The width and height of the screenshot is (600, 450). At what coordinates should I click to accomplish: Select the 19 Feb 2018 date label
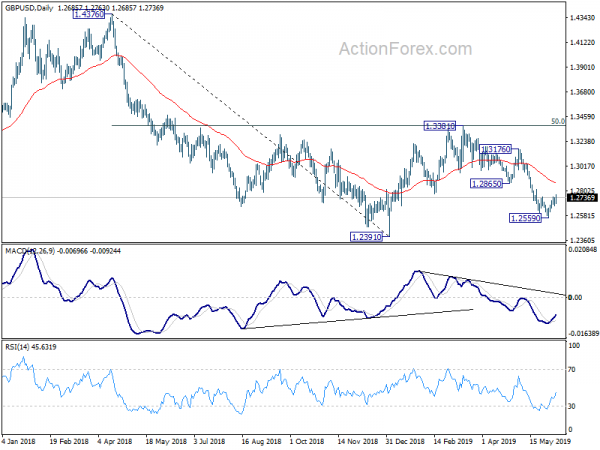(x=69, y=441)
